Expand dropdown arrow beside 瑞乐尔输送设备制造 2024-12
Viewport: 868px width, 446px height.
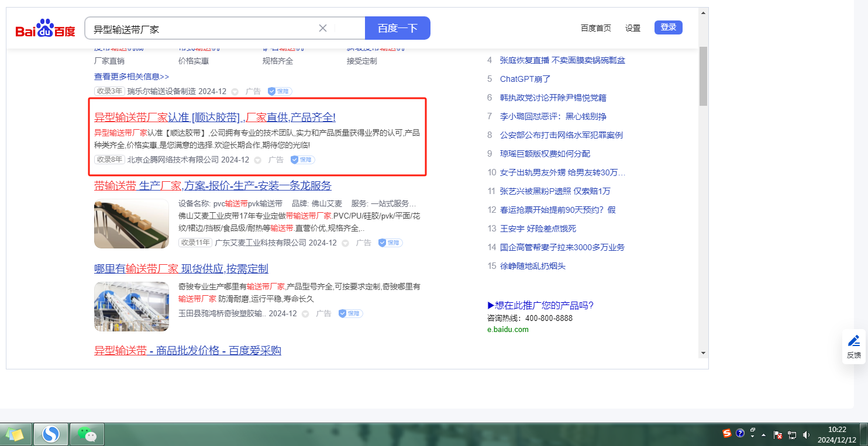pyautogui.click(x=235, y=92)
